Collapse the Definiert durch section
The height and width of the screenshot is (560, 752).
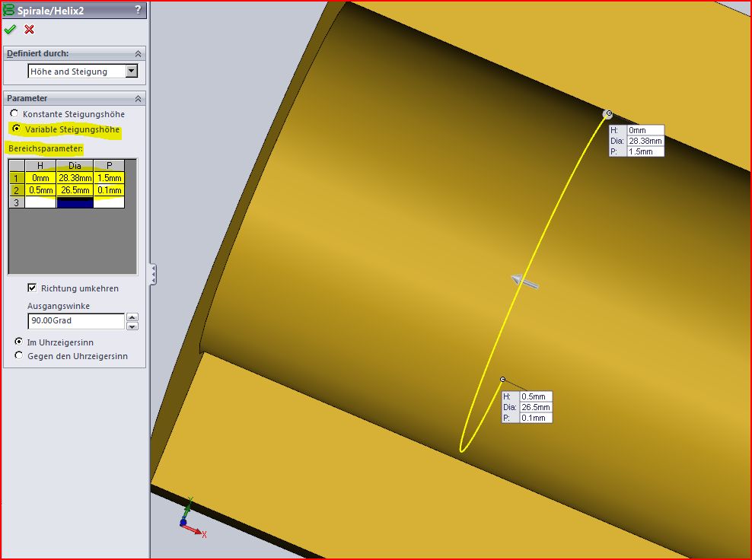tap(138, 54)
